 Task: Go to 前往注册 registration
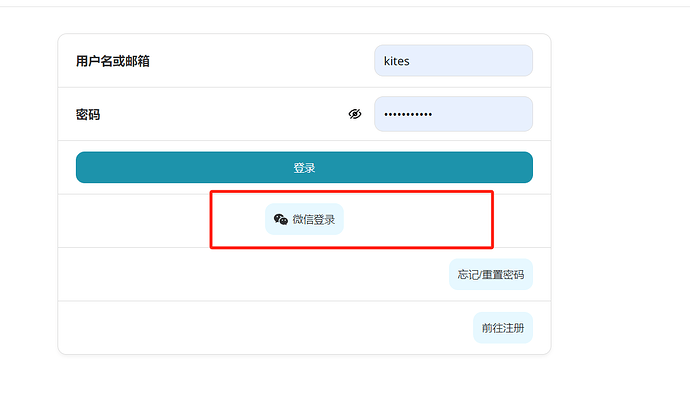503,328
